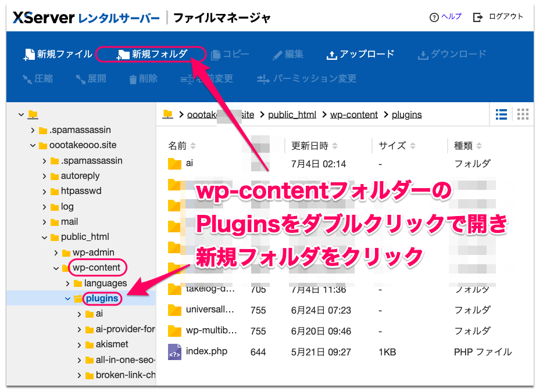
Task: Select the wp-multib… folder icon in list
Action: [174, 331]
